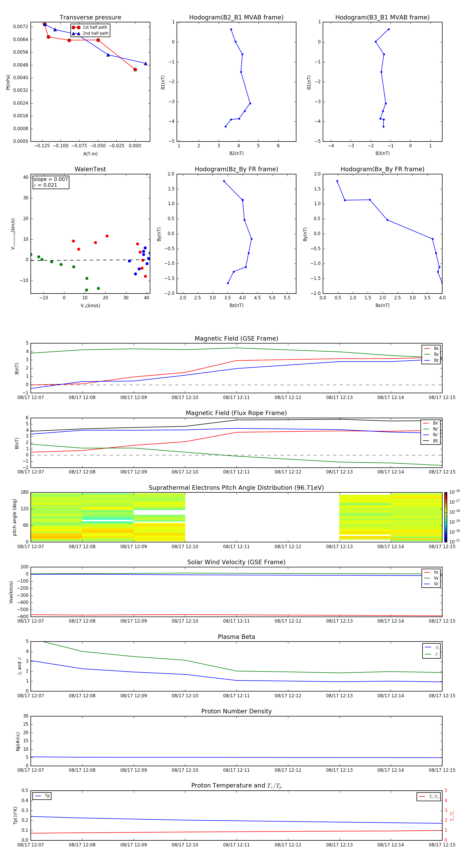The width and height of the screenshot is (473, 868).
Task: Select the βp entry in Plasma Beta legend
Action: [x=431, y=647]
